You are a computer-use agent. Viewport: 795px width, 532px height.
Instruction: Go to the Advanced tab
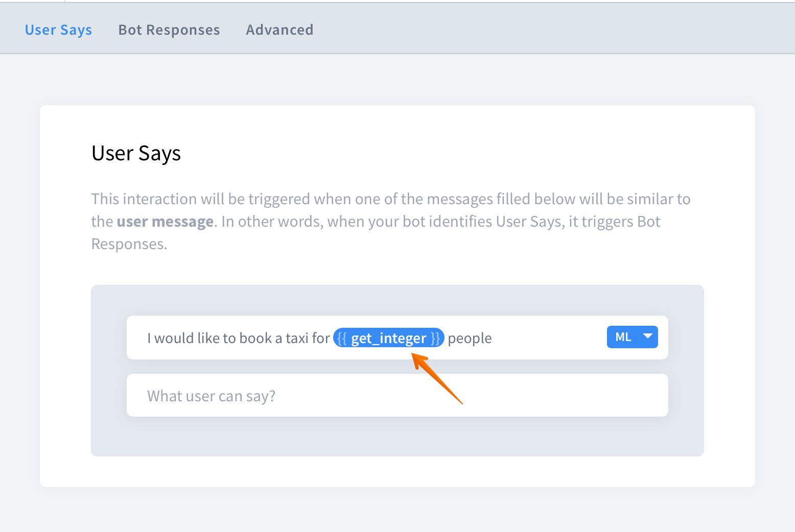tap(279, 30)
